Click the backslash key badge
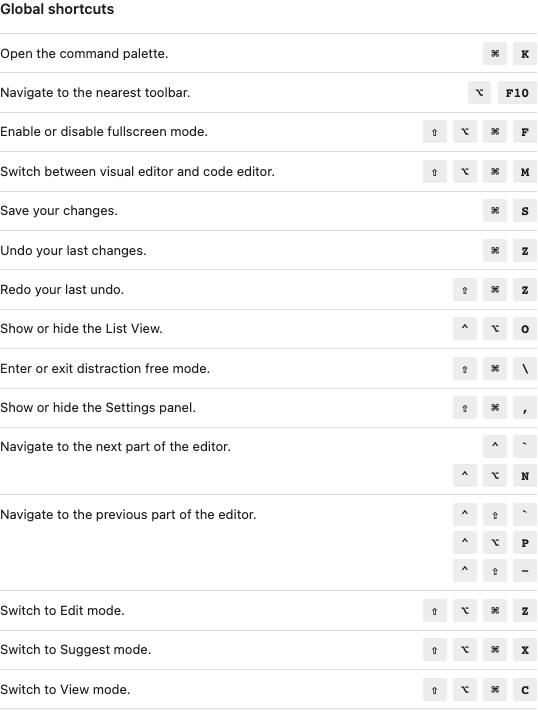Image resolution: width=538 pixels, height=710 pixels. click(x=525, y=369)
